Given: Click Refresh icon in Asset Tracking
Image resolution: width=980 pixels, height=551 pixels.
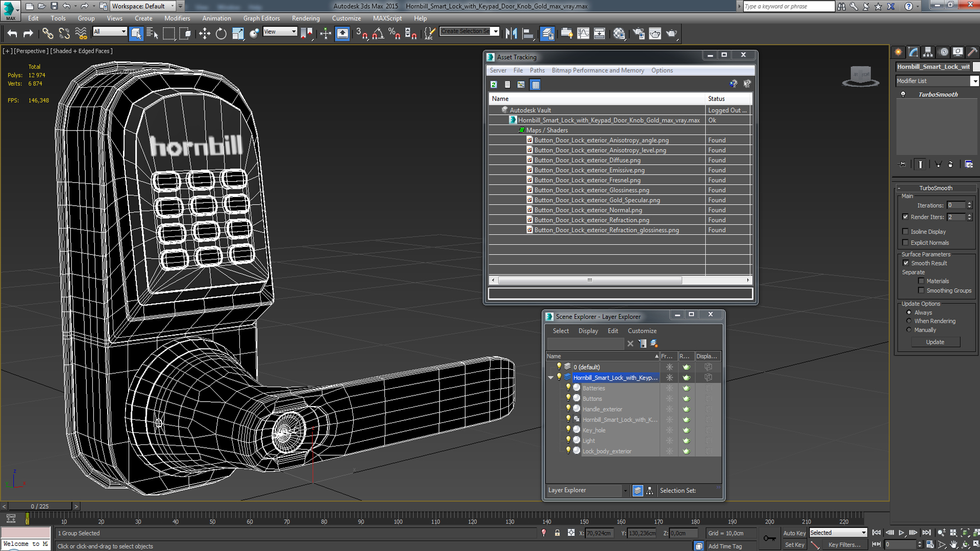Looking at the screenshot, I should 494,85.
